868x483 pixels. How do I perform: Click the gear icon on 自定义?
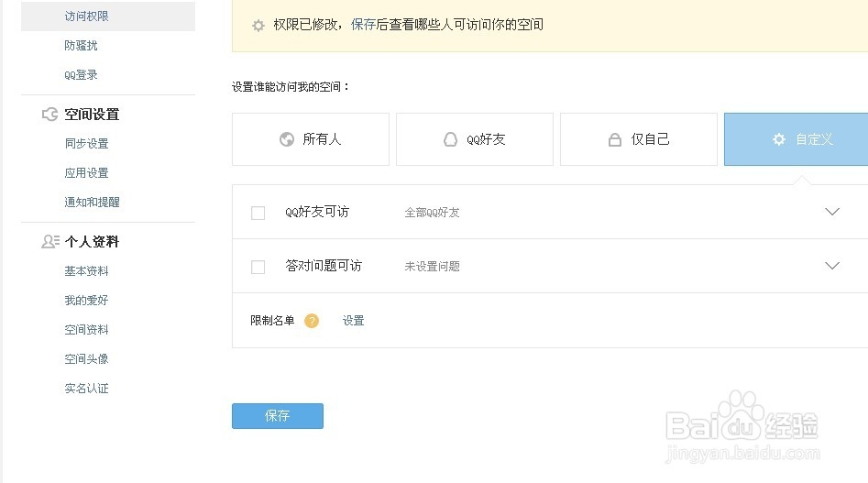pyautogui.click(x=779, y=139)
